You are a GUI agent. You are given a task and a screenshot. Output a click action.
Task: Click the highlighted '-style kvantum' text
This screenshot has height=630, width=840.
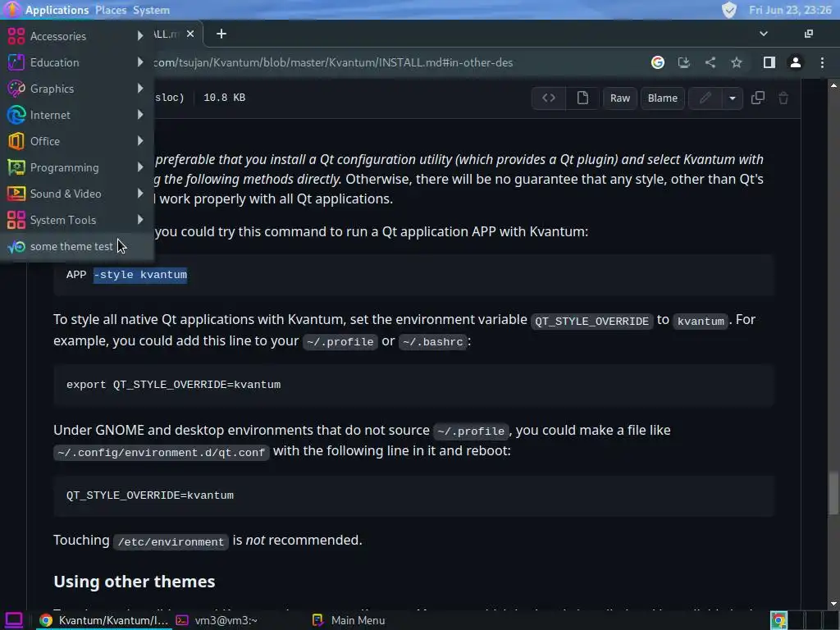pos(140,275)
